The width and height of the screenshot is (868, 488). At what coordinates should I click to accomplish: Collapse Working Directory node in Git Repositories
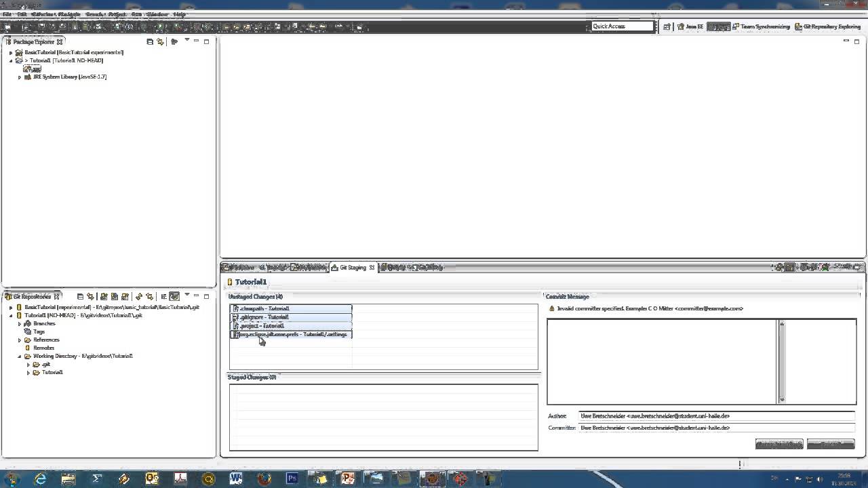tap(20, 356)
